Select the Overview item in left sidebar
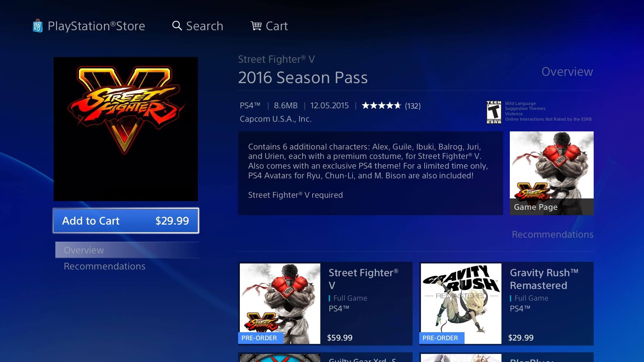Image resolution: width=644 pixels, height=362 pixels. (x=127, y=250)
